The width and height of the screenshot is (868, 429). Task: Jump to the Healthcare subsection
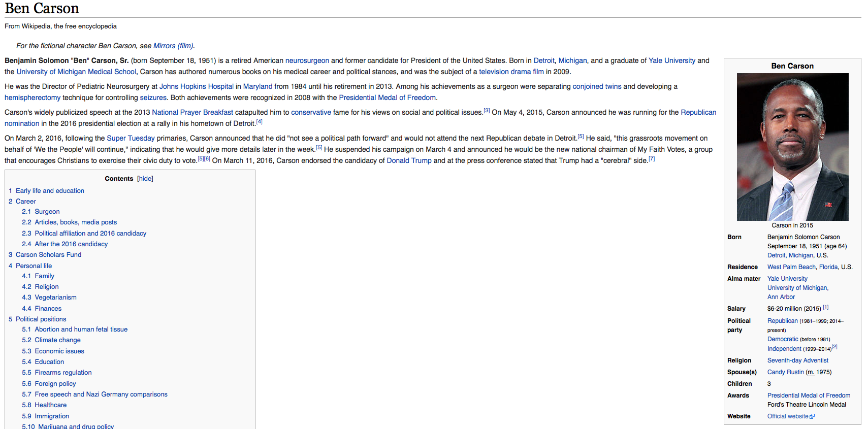[x=51, y=405]
